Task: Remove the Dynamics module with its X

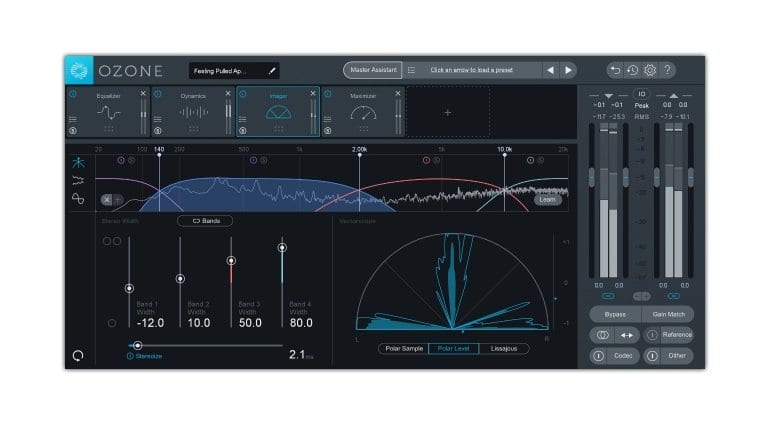Action: pyautogui.click(x=228, y=93)
